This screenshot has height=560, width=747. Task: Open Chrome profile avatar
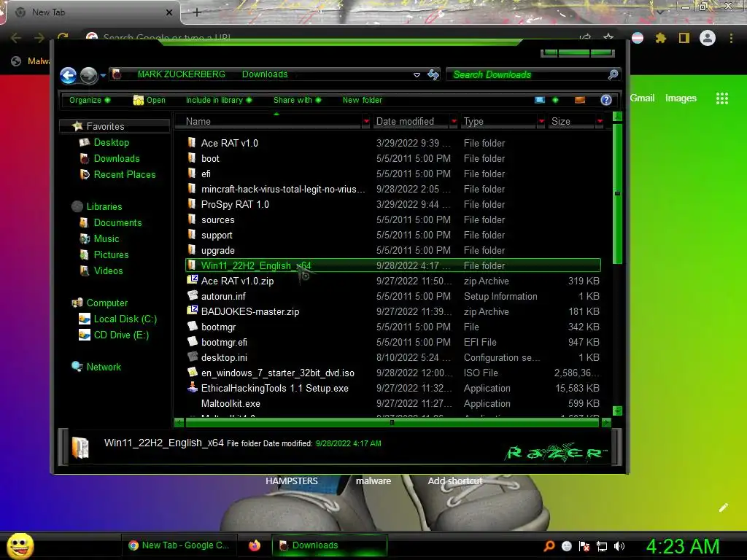[707, 38]
